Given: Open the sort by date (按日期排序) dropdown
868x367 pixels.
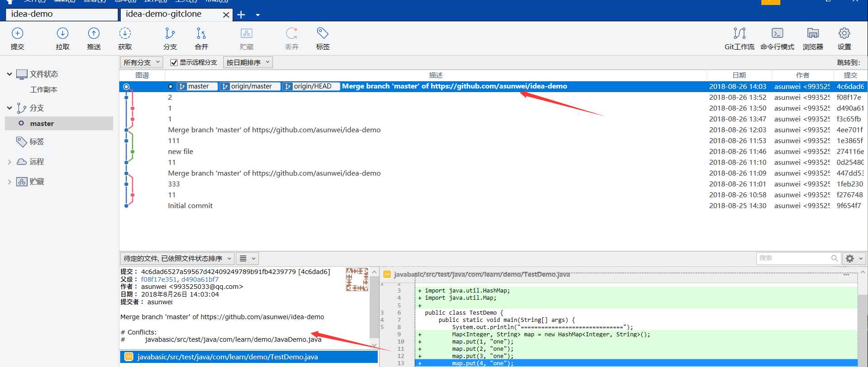Looking at the screenshot, I should pos(248,62).
